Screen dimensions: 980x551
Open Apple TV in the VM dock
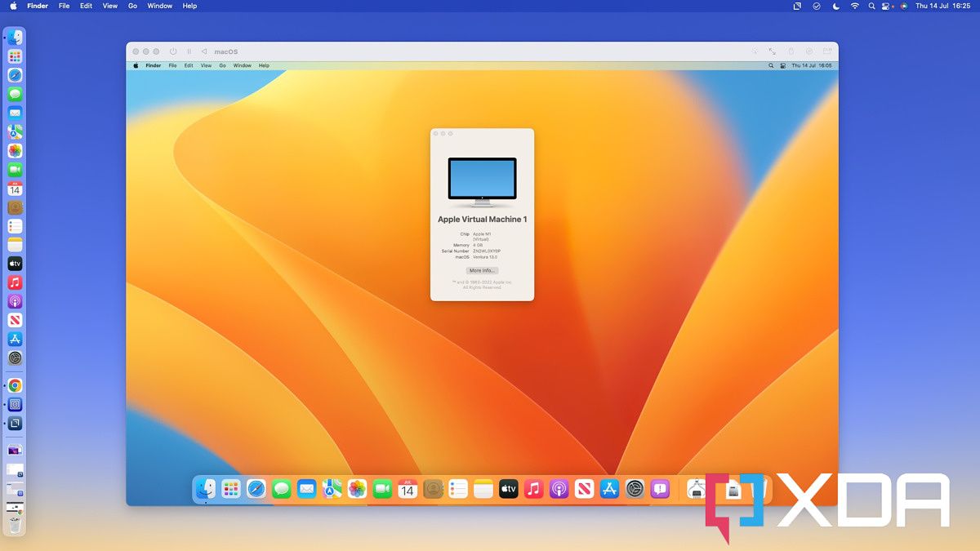tap(509, 489)
